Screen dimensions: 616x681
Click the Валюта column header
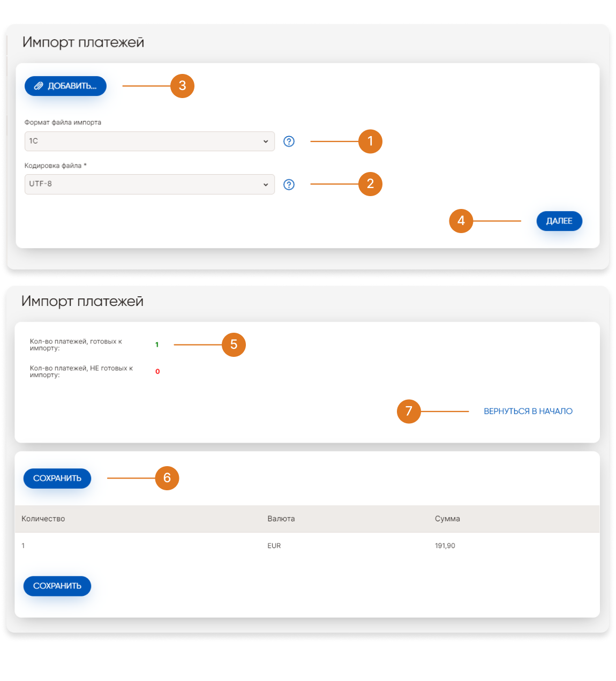(x=281, y=519)
